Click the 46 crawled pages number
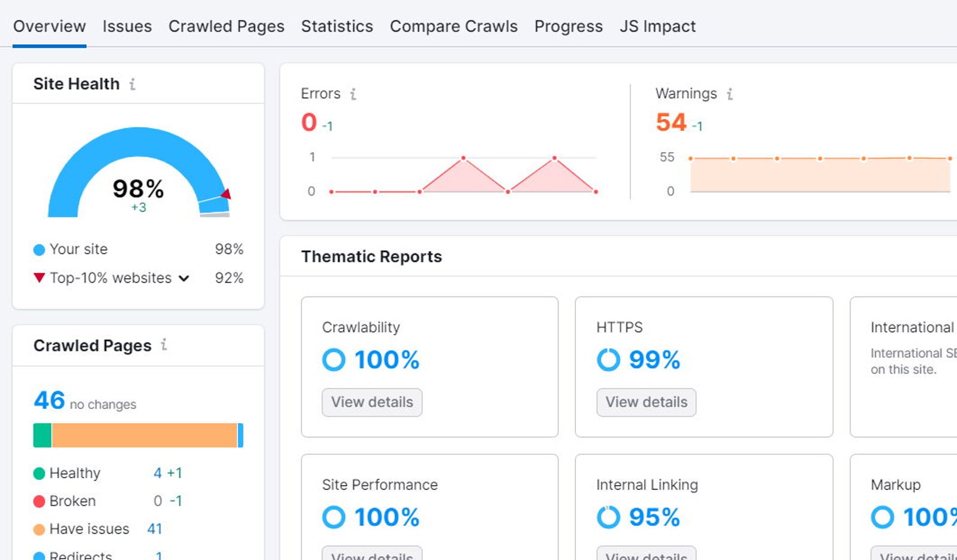957x560 pixels. click(49, 400)
